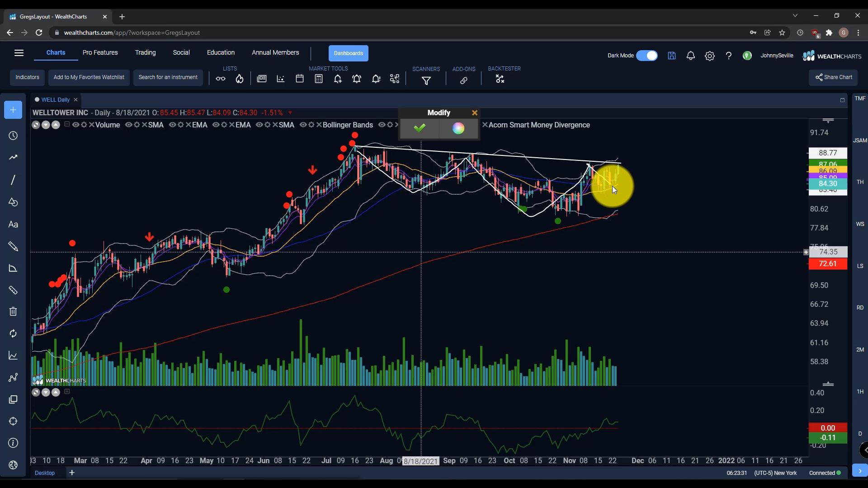Open the calendar market tool
The width and height of the screenshot is (868, 488).
[x=300, y=79]
